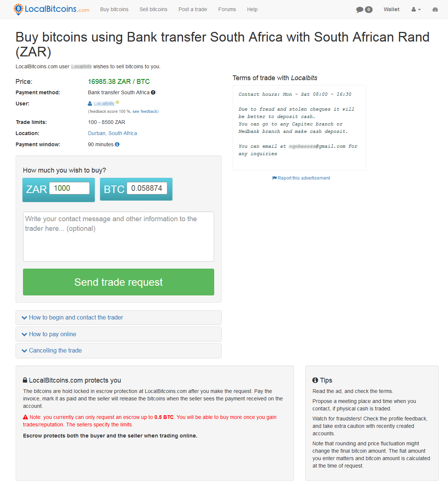Click the LocalBitcoins logo icon
Image resolution: width=448 pixels, height=485 pixels.
[x=18, y=9]
